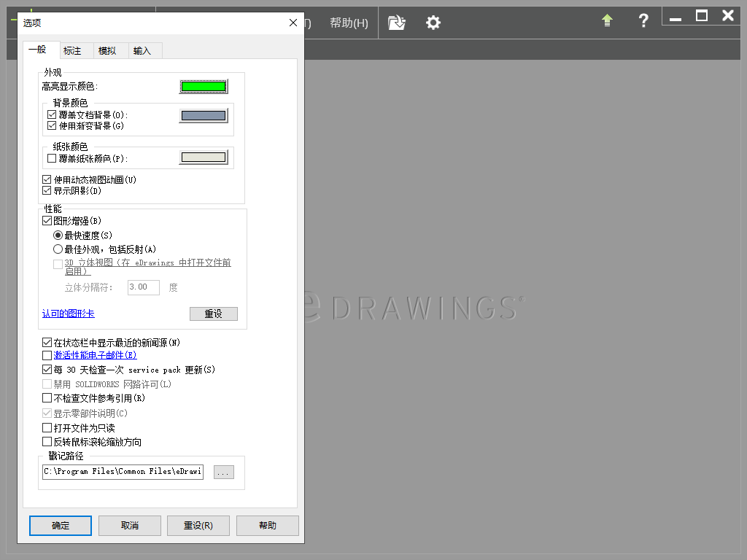Click the green upload arrow icon
Screen dimensions: 747x560
607,21
